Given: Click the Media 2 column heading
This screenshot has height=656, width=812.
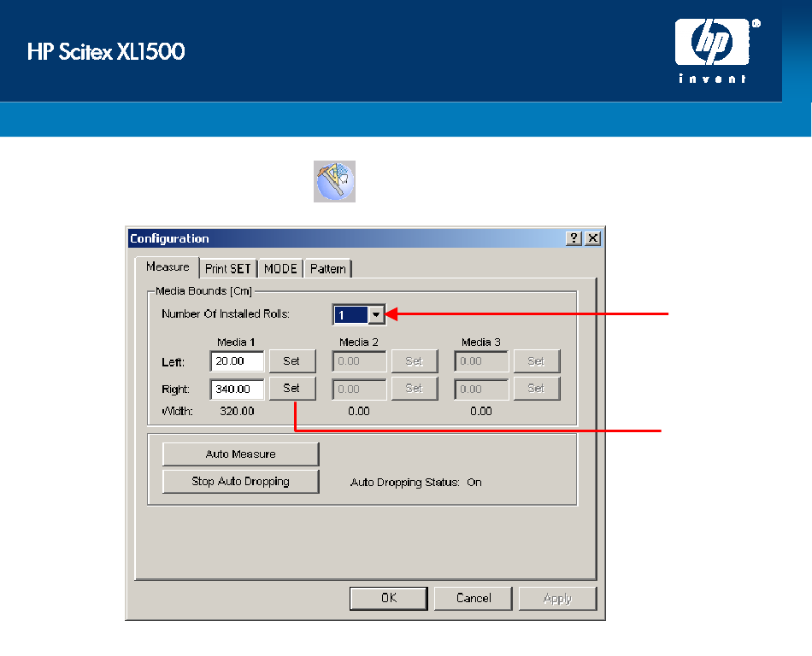Looking at the screenshot, I should [x=359, y=342].
